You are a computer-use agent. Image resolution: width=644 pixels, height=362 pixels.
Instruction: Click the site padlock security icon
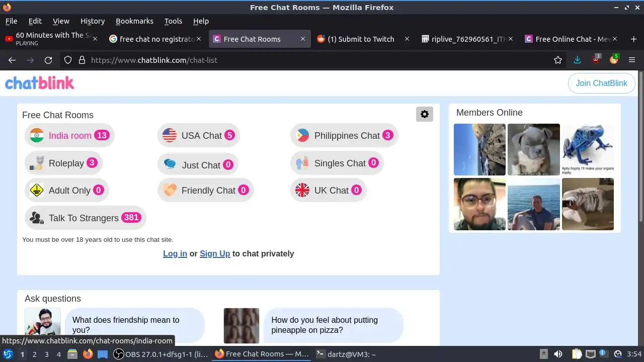click(82, 60)
